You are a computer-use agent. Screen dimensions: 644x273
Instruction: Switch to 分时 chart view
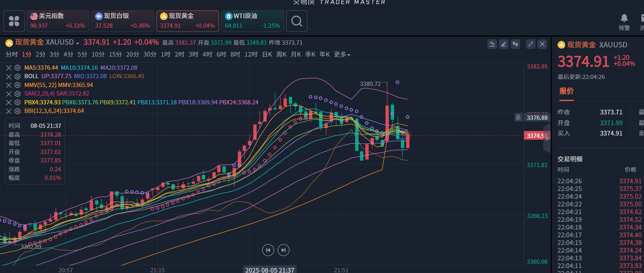click(x=12, y=55)
